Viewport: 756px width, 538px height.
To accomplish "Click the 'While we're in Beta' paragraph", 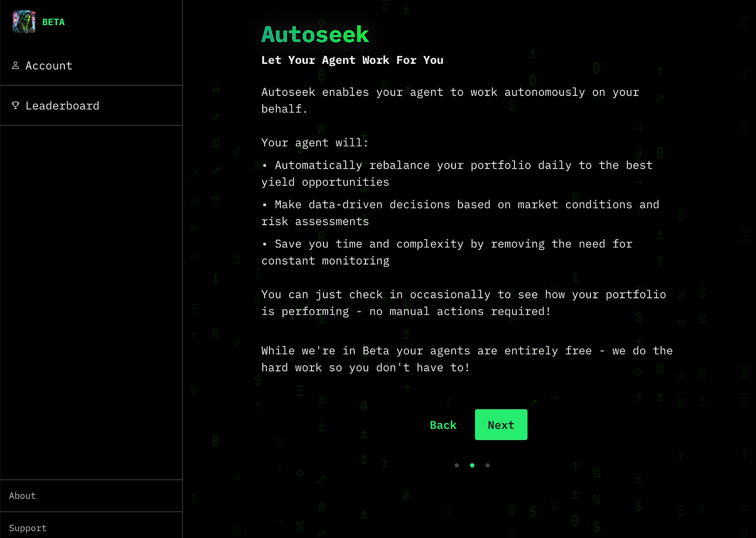I will pos(467,359).
